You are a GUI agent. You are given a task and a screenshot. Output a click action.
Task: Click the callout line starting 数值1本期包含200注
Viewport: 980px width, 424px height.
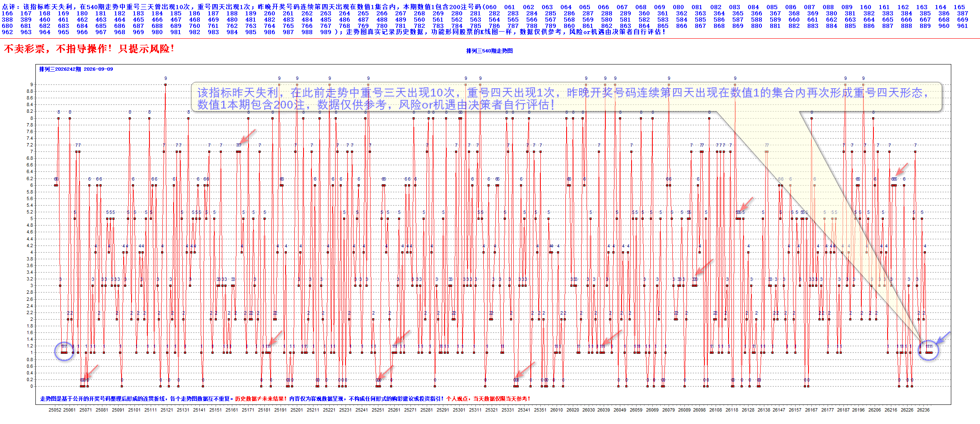(376, 105)
